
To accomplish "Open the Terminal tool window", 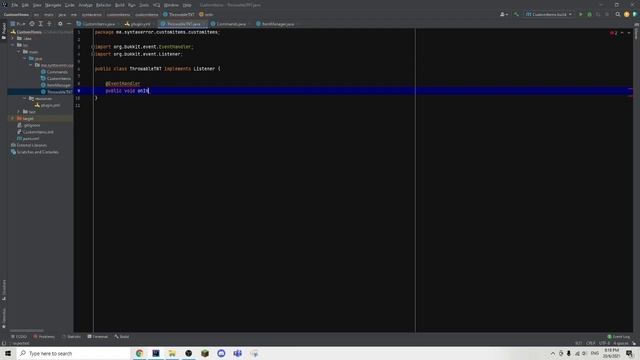I will pos(98,337).
